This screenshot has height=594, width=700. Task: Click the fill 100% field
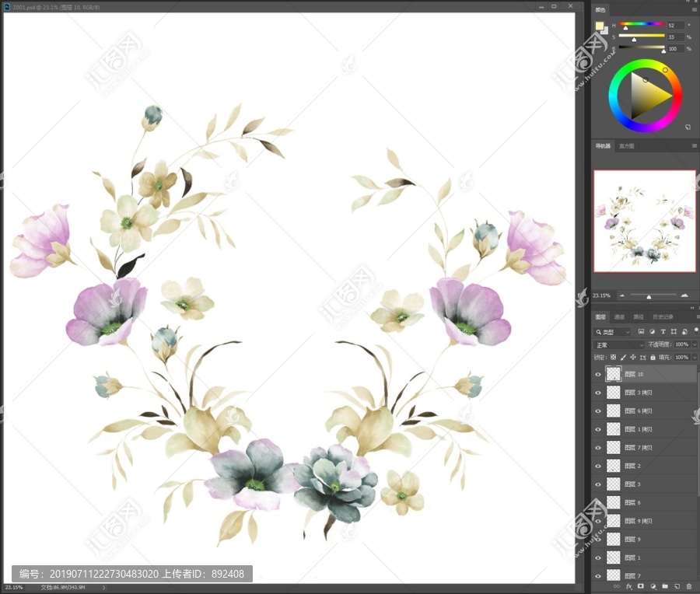click(682, 357)
